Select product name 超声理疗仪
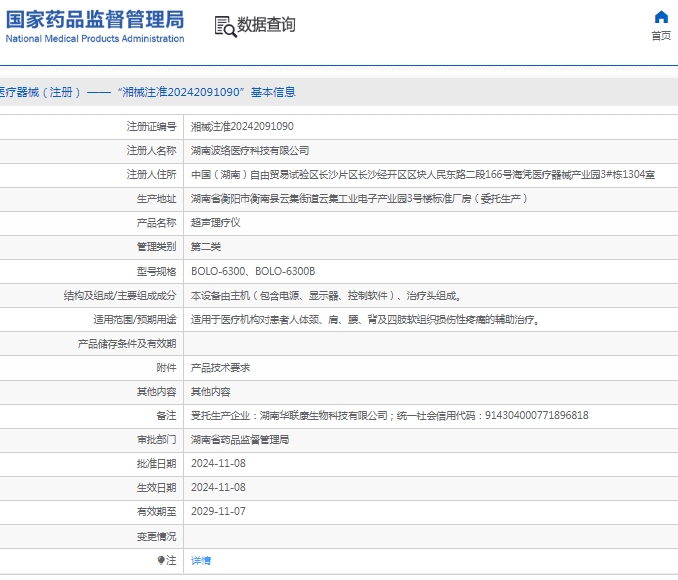This screenshot has width=678, height=580. pos(216,223)
